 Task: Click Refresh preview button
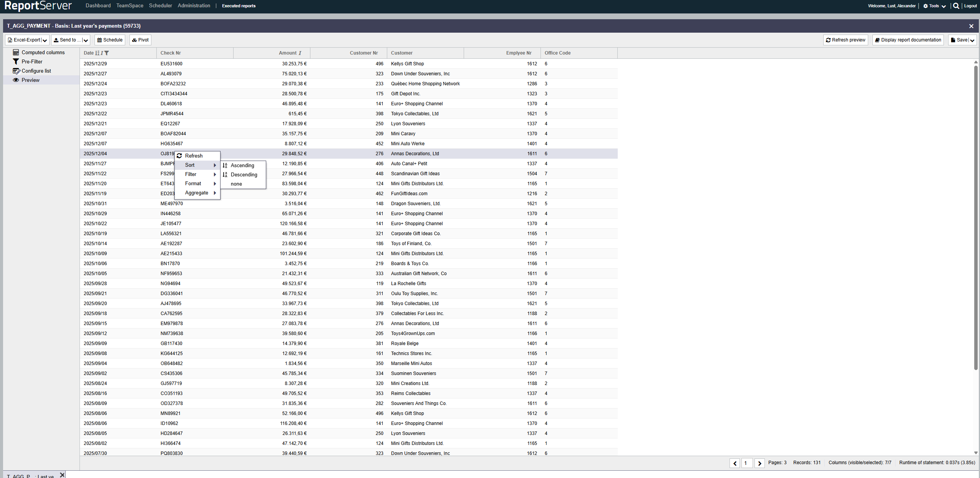tap(846, 40)
